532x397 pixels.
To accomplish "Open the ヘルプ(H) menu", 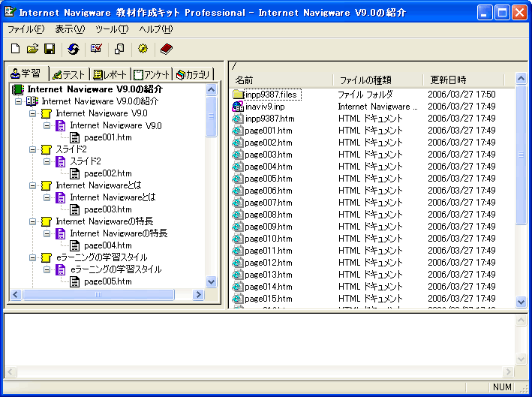I will coord(156,29).
